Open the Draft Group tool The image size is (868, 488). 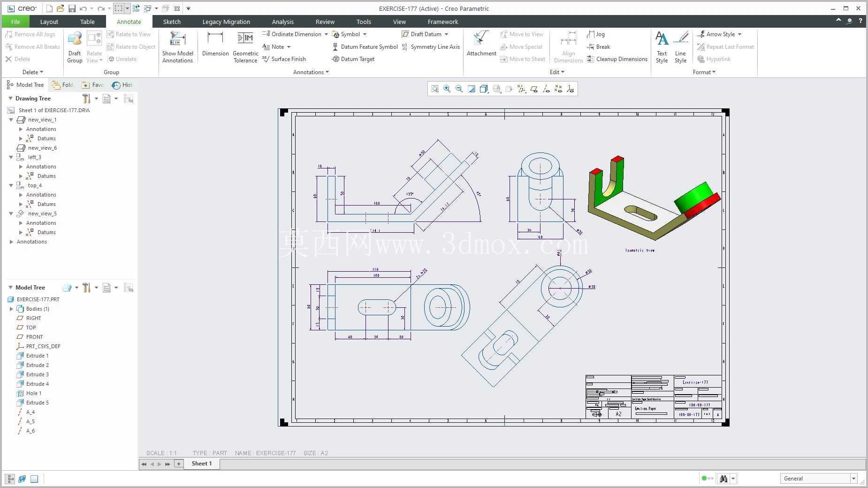tap(75, 47)
